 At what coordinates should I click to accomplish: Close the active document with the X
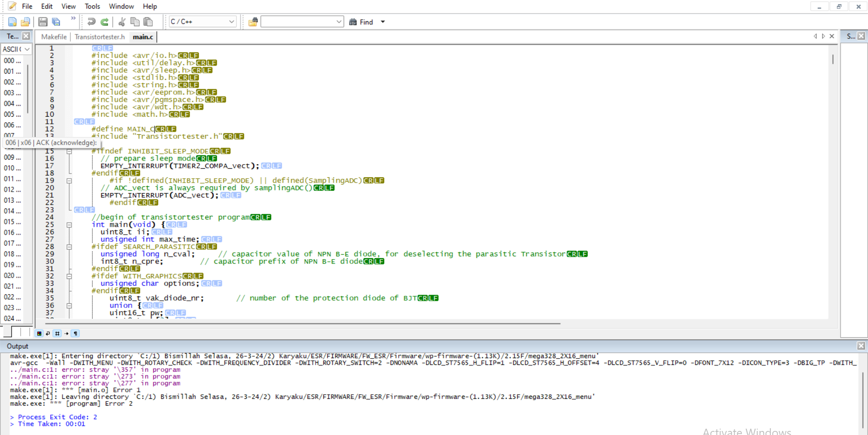point(832,36)
